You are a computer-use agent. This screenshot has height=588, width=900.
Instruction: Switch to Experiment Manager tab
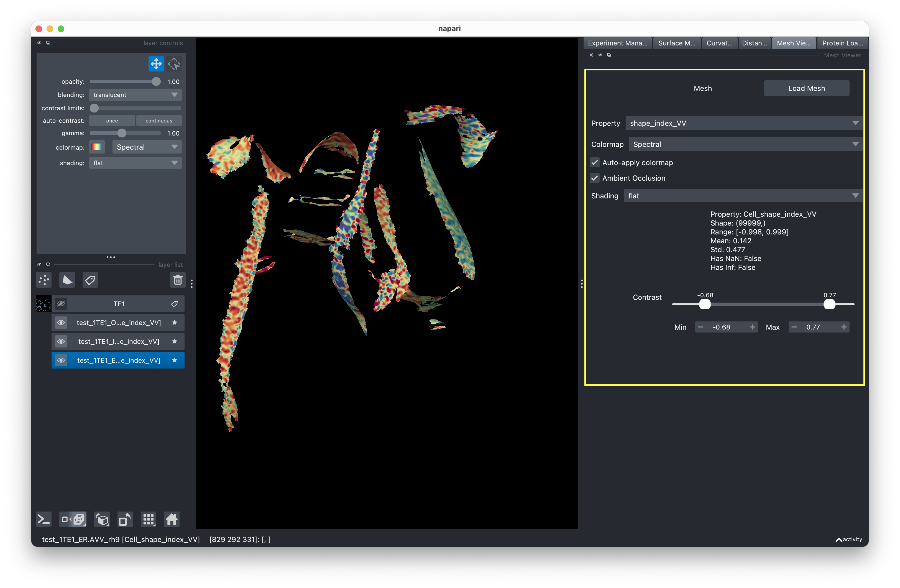pyautogui.click(x=618, y=43)
